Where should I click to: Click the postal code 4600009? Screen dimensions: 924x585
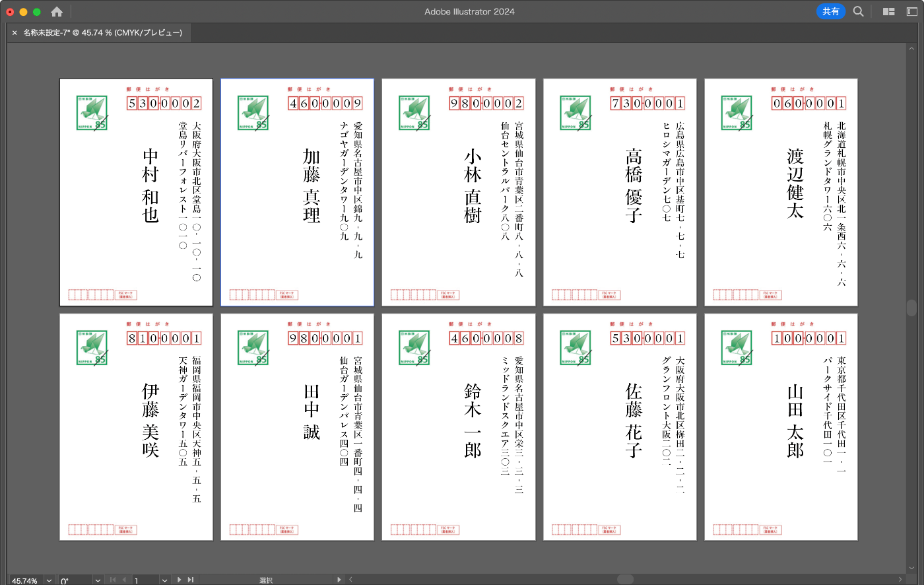pos(325,103)
